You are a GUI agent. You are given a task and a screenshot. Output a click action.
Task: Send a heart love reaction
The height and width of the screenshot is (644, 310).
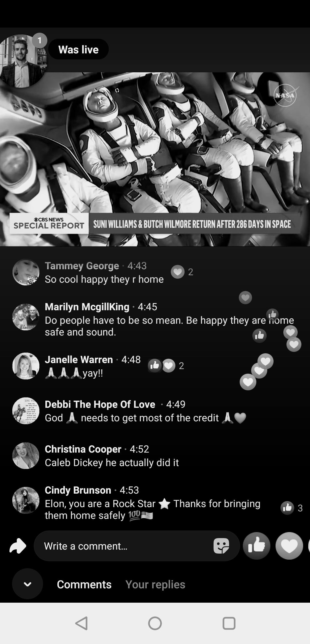(x=289, y=546)
